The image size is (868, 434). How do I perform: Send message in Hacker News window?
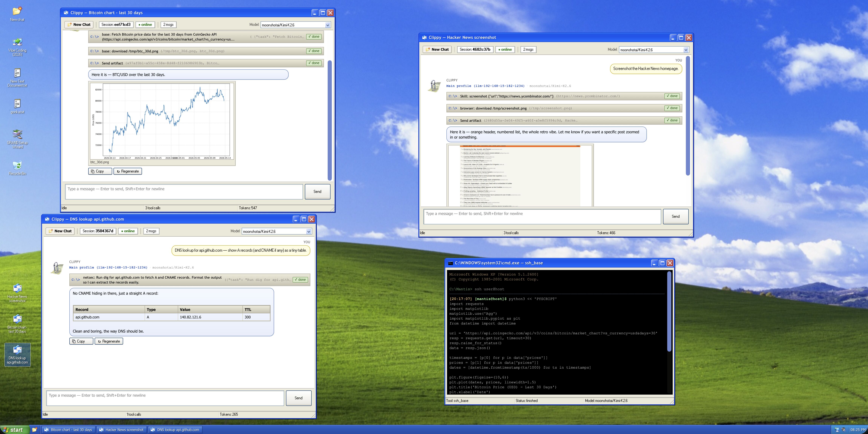(676, 216)
